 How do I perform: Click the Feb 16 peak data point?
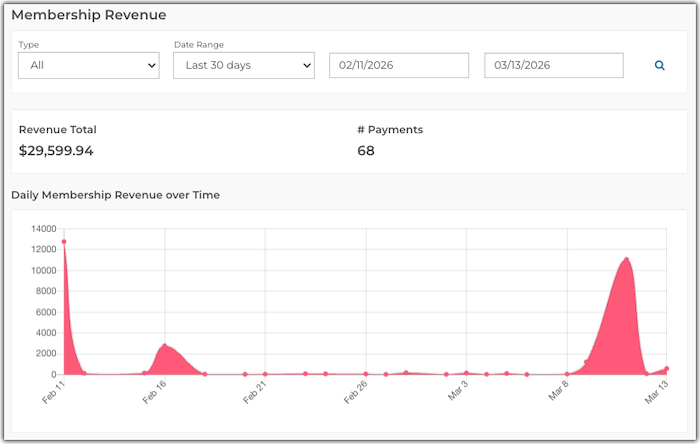[x=165, y=346]
